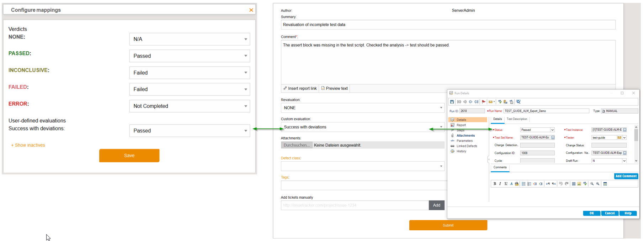
Task: Open the PASSED verdict mapping dropdown
Action: point(190,56)
